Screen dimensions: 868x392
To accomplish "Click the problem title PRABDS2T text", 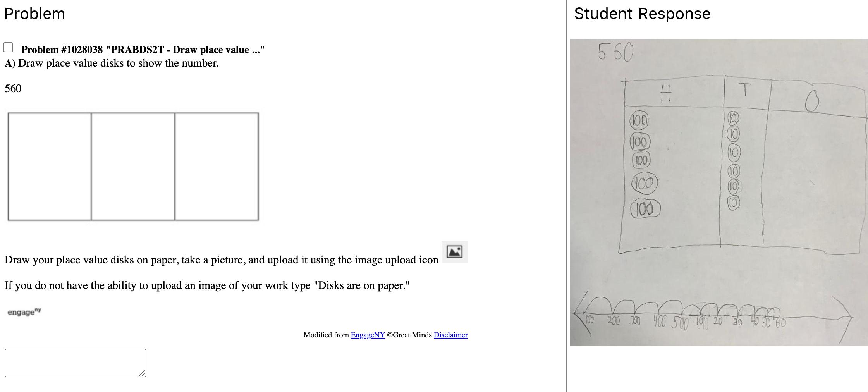I will pyautogui.click(x=143, y=50).
